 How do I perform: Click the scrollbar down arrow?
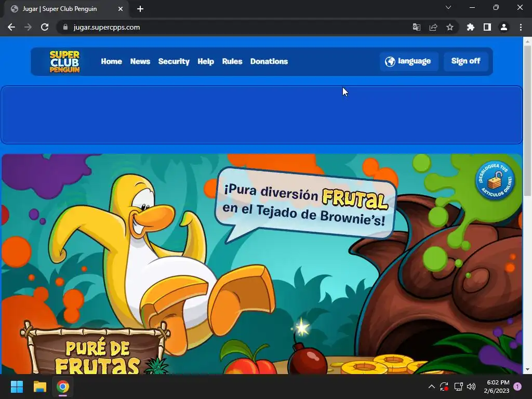[527, 369]
